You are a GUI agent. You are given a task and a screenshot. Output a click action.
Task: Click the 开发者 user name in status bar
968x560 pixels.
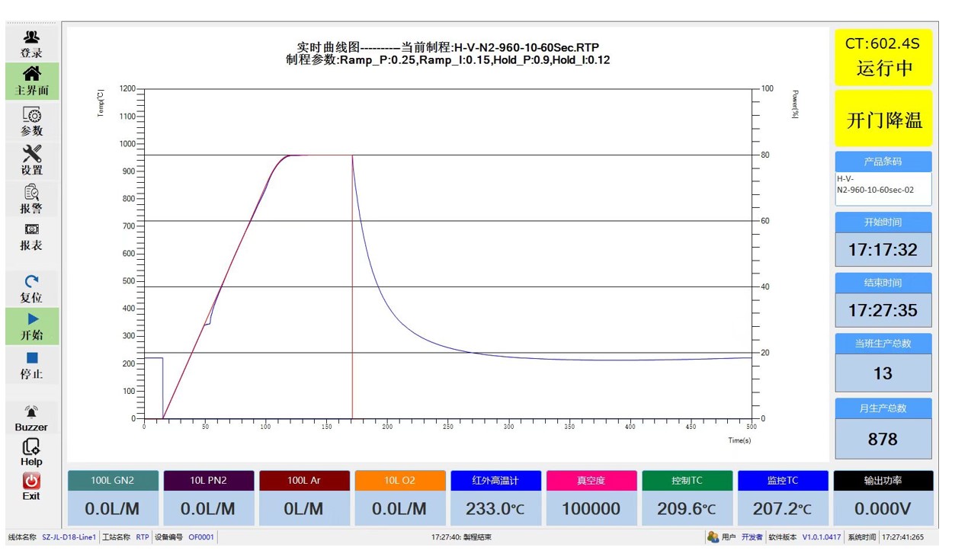point(752,537)
